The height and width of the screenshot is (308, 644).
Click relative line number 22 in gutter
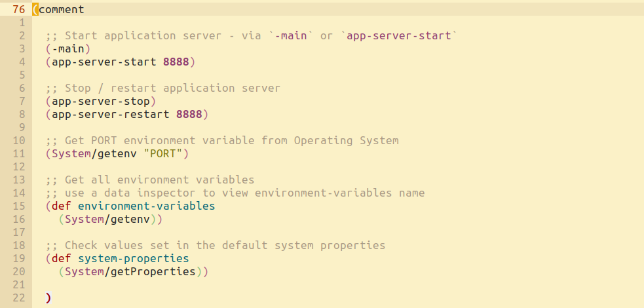19,298
